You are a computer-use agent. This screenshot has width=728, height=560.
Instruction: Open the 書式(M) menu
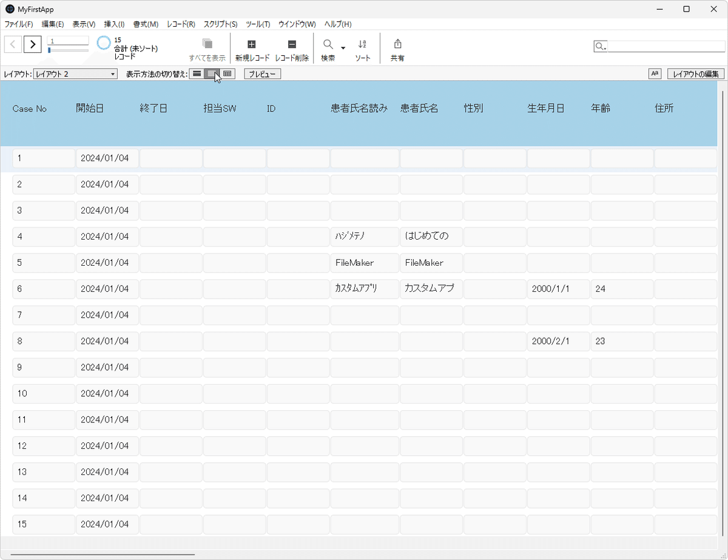pyautogui.click(x=146, y=24)
